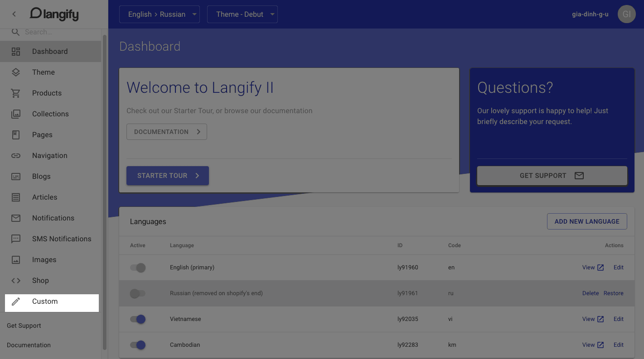
Task: Open the GI user avatar
Action: (626, 14)
